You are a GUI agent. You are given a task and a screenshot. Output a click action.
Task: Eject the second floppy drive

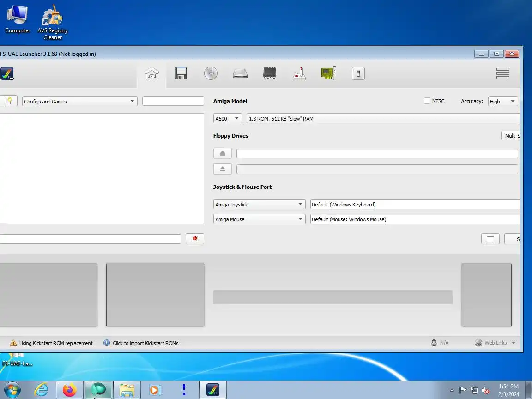pyautogui.click(x=223, y=169)
